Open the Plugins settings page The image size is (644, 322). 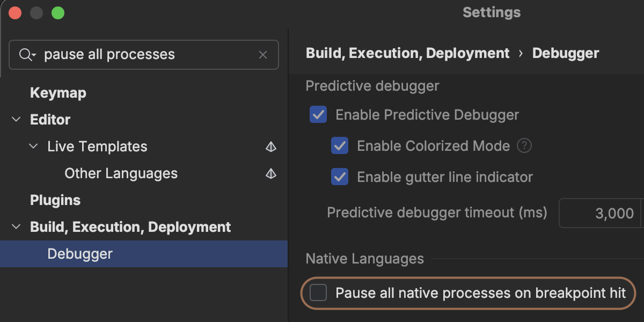(x=55, y=200)
